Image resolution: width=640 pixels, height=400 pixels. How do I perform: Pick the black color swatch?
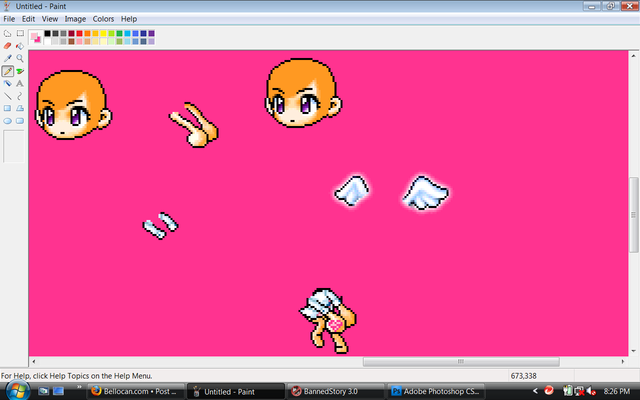[x=47, y=33]
